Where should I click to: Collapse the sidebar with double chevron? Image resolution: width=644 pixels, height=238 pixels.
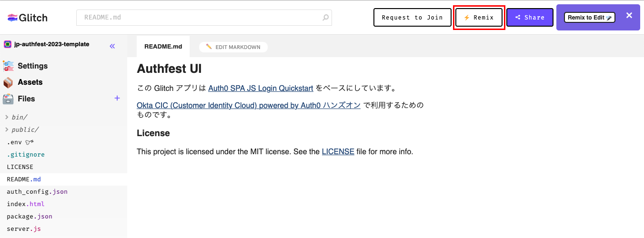(112, 46)
